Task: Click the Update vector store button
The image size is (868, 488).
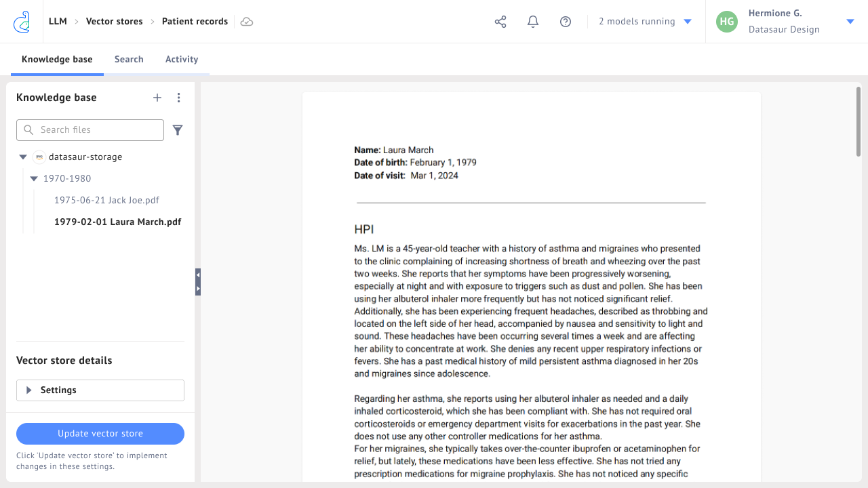Action: (x=100, y=434)
